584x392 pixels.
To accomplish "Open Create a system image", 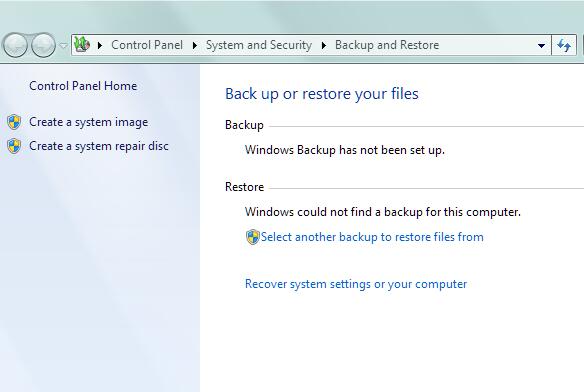I will pyautogui.click(x=89, y=122).
